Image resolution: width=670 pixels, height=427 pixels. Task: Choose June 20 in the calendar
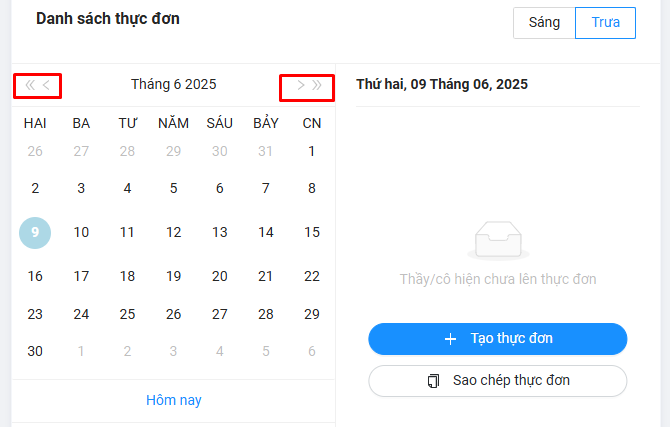click(220, 276)
